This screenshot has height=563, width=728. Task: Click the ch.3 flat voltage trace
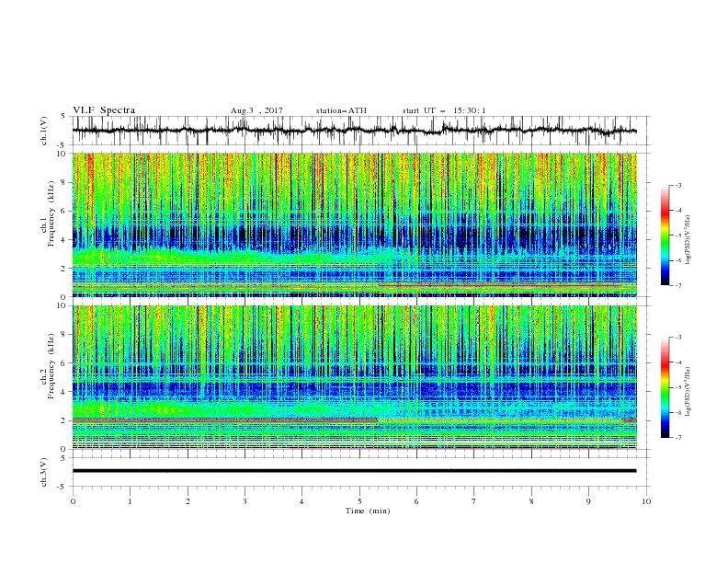point(354,471)
